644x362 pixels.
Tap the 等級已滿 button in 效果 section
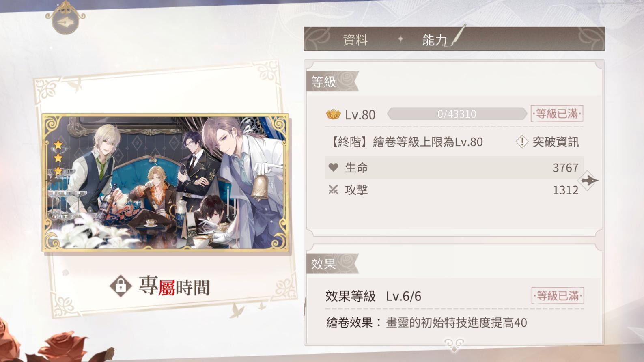[558, 296]
